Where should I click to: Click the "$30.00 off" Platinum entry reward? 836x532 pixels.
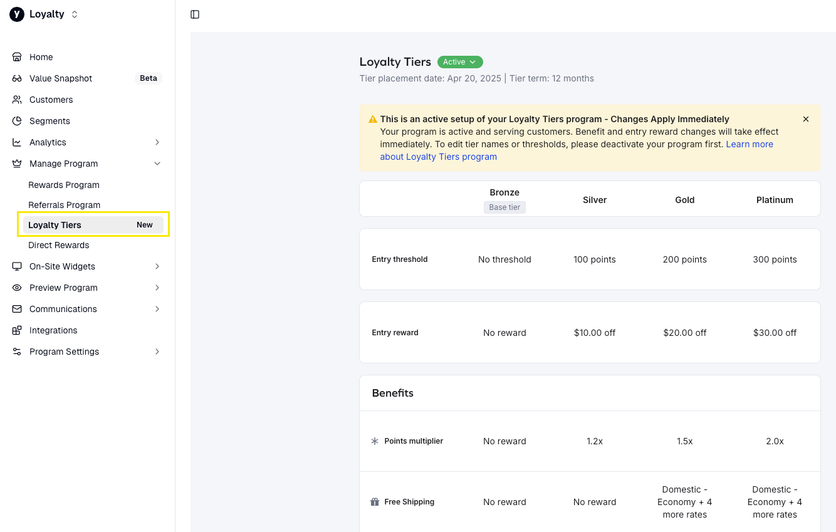(x=775, y=333)
